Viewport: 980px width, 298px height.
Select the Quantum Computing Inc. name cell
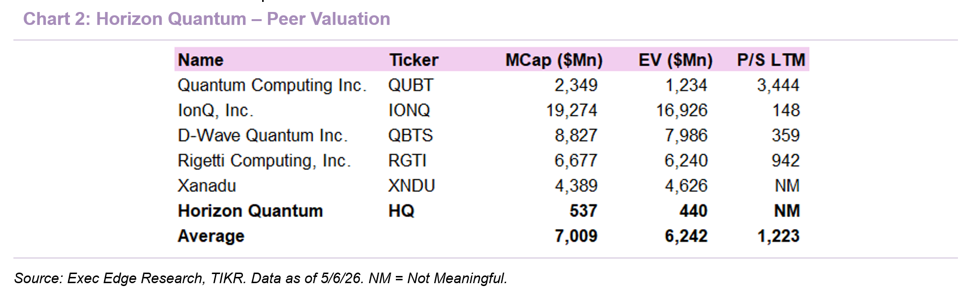click(x=272, y=85)
